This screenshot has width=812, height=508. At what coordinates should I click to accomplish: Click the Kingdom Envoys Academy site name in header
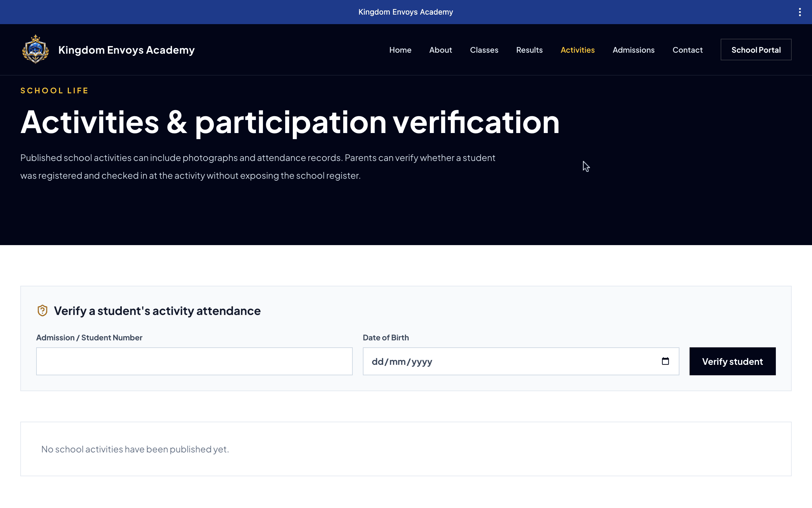[x=127, y=50]
